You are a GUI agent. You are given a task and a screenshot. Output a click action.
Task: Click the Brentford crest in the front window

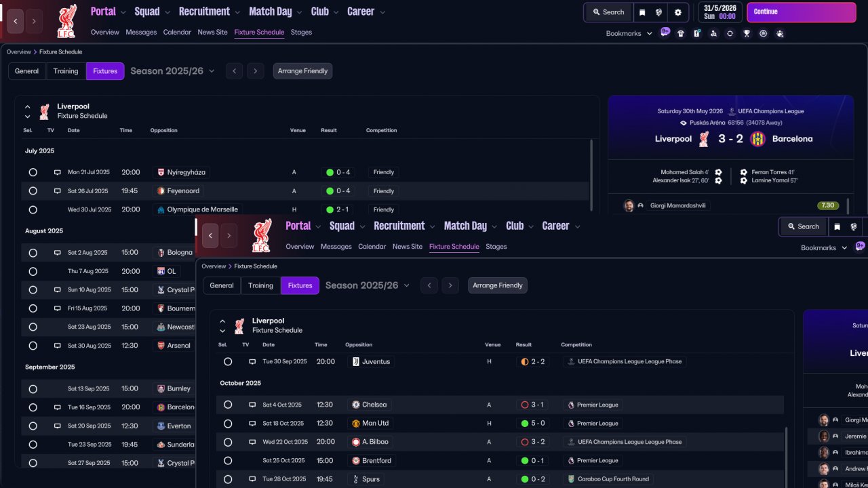pyautogui.click(x=355, y=461)
